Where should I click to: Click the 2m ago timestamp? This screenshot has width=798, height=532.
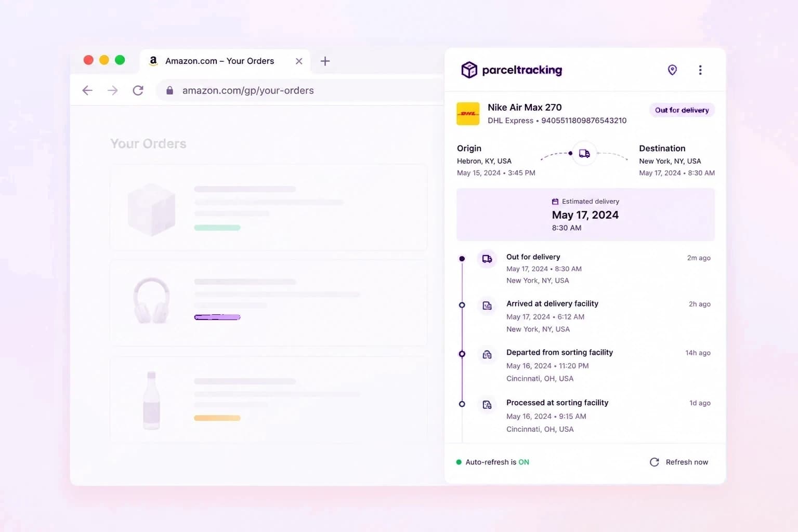(699, 258)
